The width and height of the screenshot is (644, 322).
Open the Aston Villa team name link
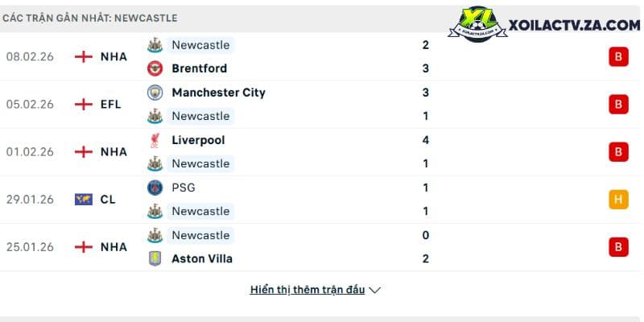pos(202,258)
